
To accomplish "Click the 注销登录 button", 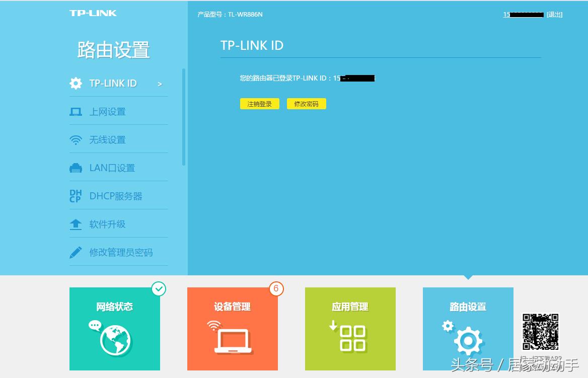I will (x=259, y=104).
